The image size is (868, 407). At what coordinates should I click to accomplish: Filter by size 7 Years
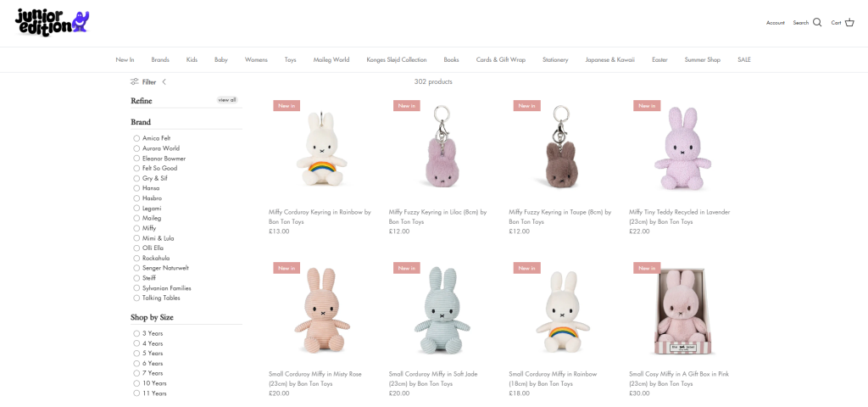click(x=147, y=373)
